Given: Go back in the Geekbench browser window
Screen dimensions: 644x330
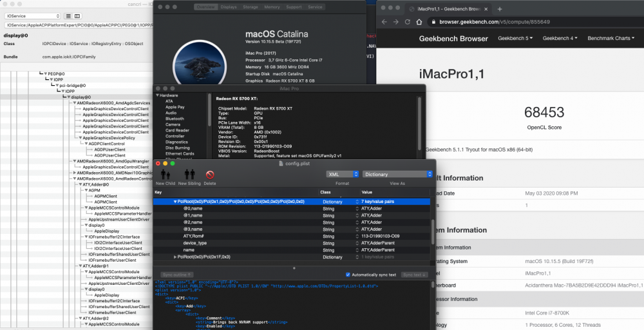Looking at the screenshot, I should pyautogui.click(x=384, y=22).
